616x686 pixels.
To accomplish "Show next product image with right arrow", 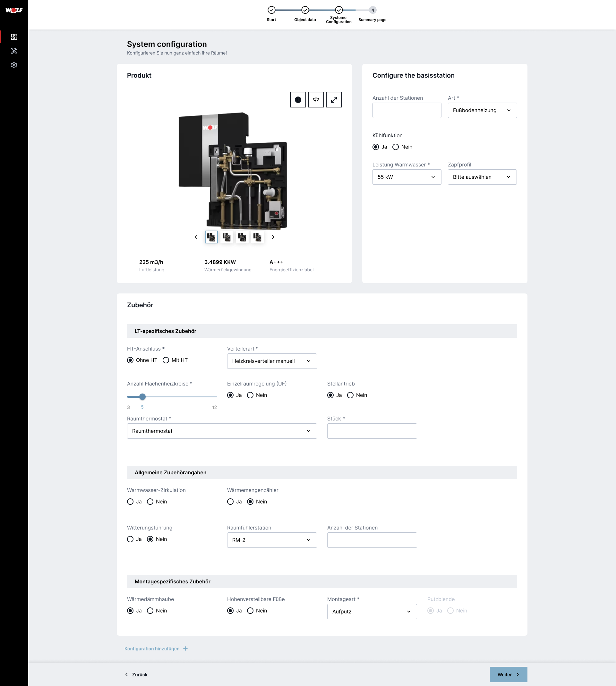I will point(273,237).
